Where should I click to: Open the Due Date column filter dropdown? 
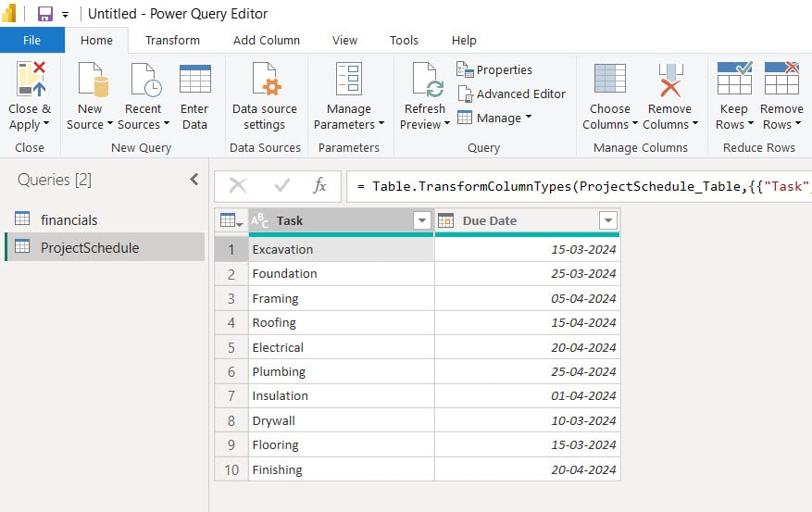[x=608, y=220]
